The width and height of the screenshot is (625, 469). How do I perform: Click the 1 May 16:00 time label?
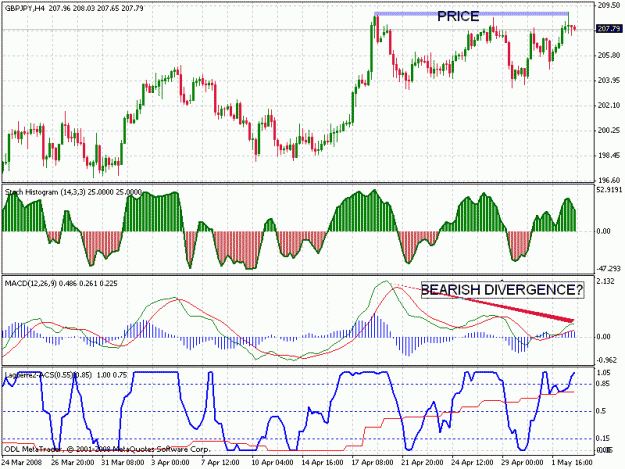572,462
